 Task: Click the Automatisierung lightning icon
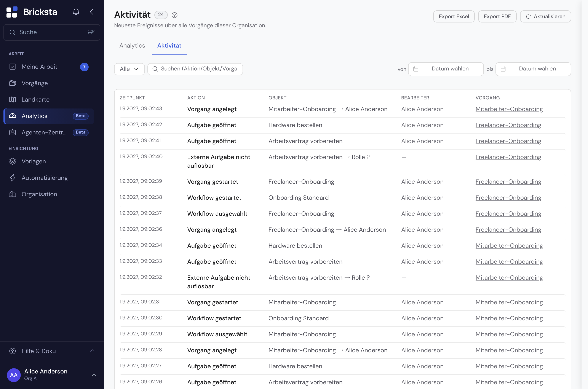pyautogui.click(x=12, y=178)
